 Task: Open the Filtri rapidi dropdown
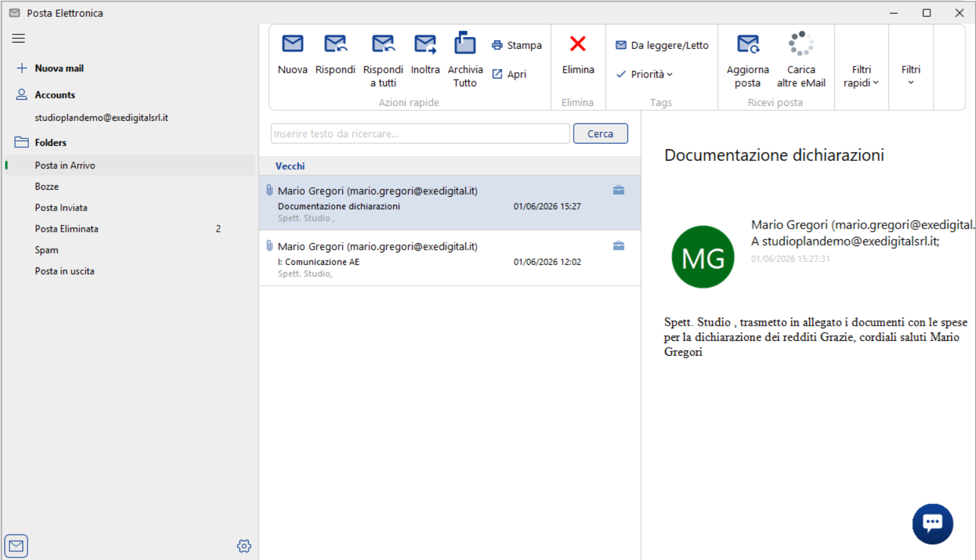(x=861, y=76)
